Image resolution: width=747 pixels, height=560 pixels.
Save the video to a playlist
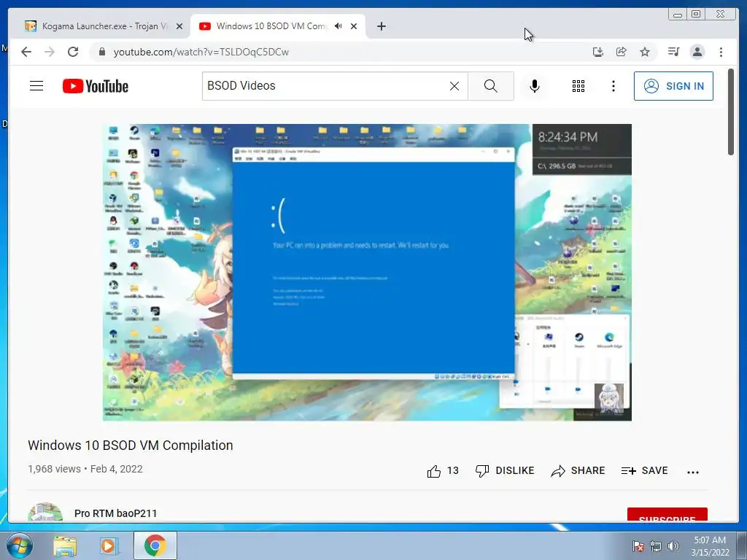(645, 471)
